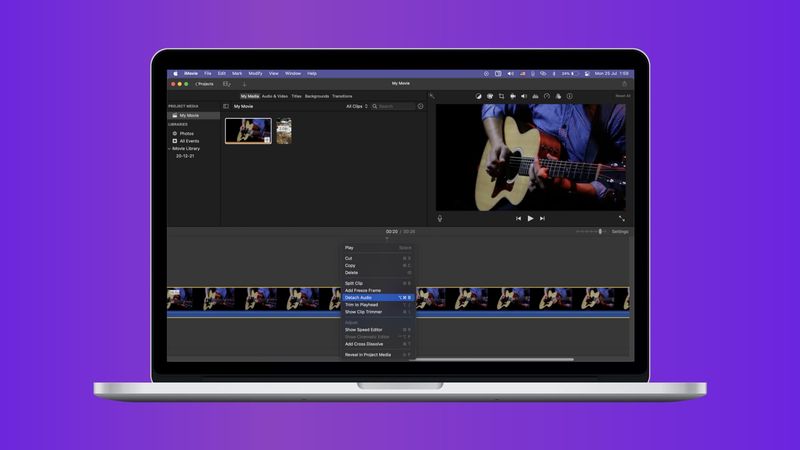Select the second narrow clip thumbnail
This screenshot has height=450, width=800.
coord(284,131)
